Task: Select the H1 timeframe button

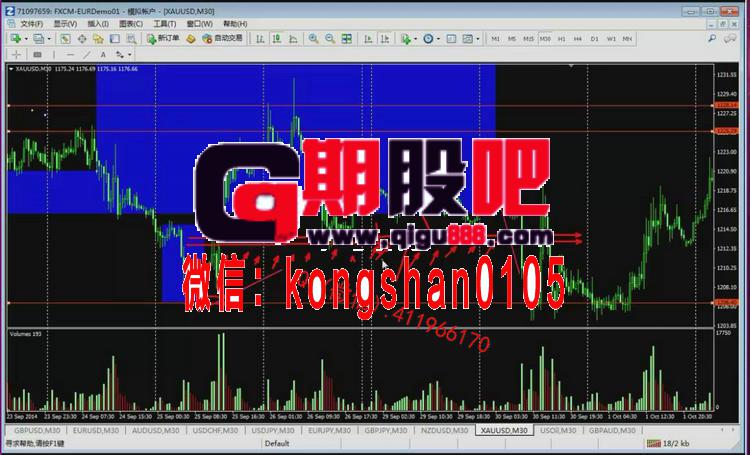Action: point(562,39)
